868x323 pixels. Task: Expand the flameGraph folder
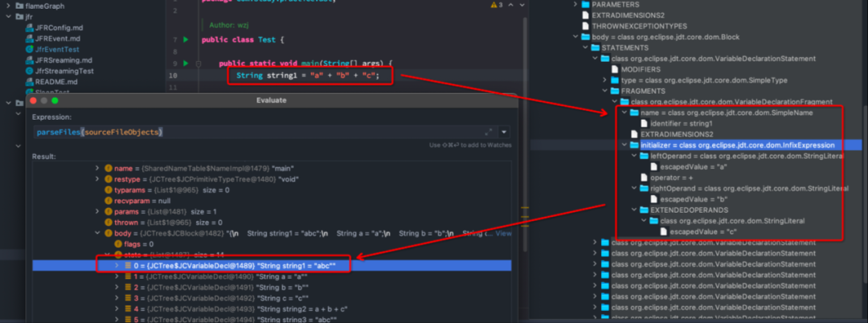coord(8,6)
